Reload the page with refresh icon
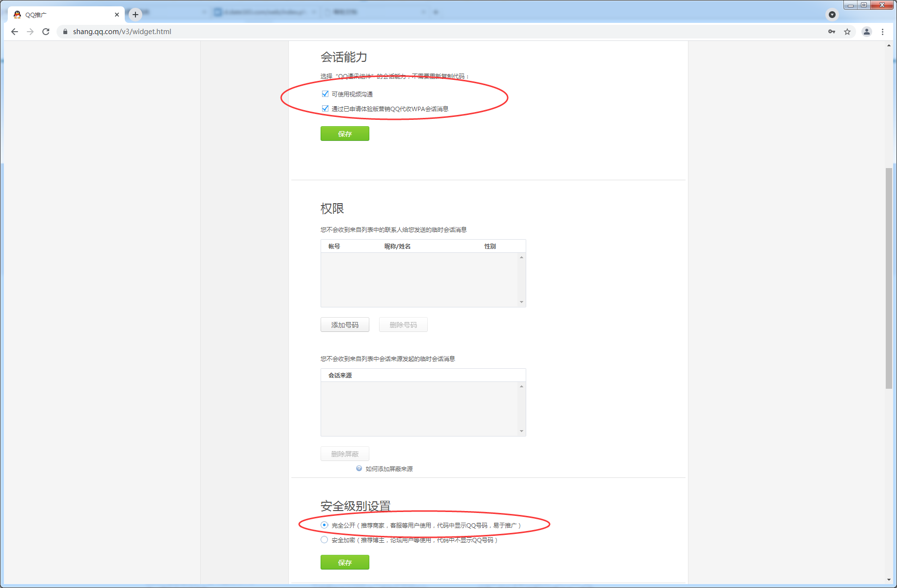This screenshot has width=897, height=588. (x=46, y=32)
